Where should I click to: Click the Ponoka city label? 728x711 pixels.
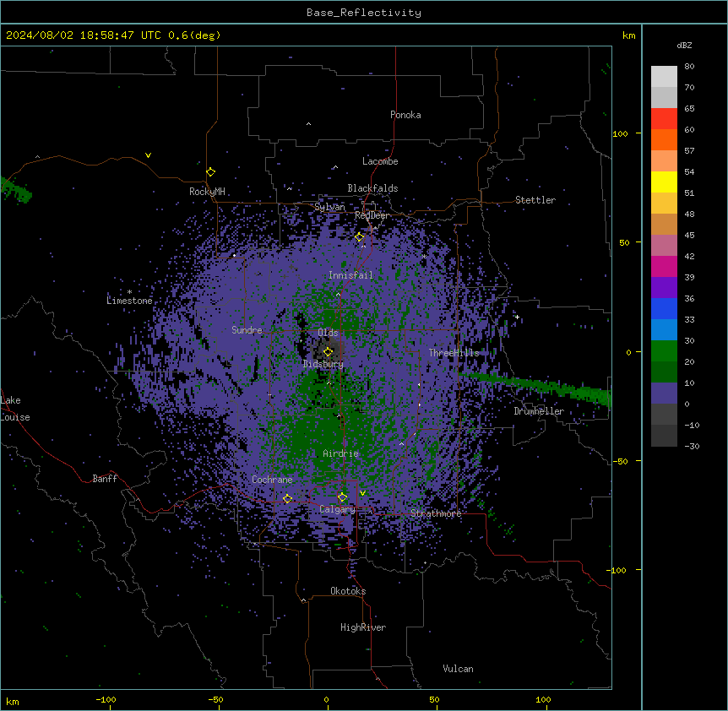(405, 115)
